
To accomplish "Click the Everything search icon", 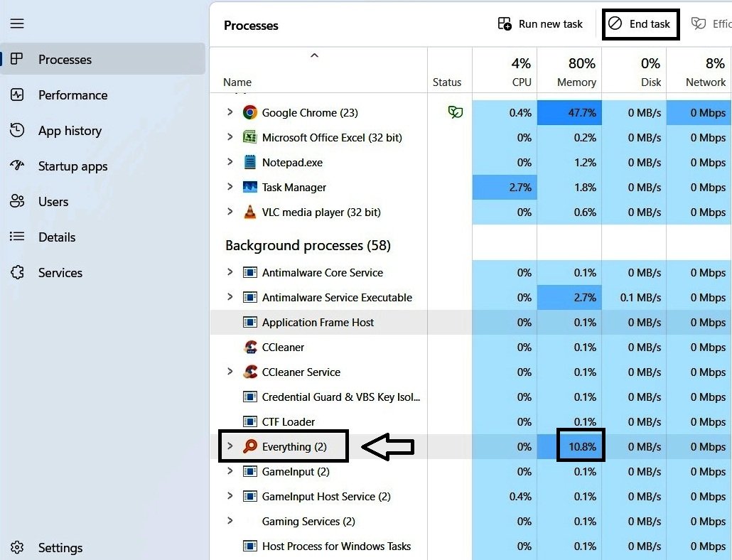I will pos(249,446).
